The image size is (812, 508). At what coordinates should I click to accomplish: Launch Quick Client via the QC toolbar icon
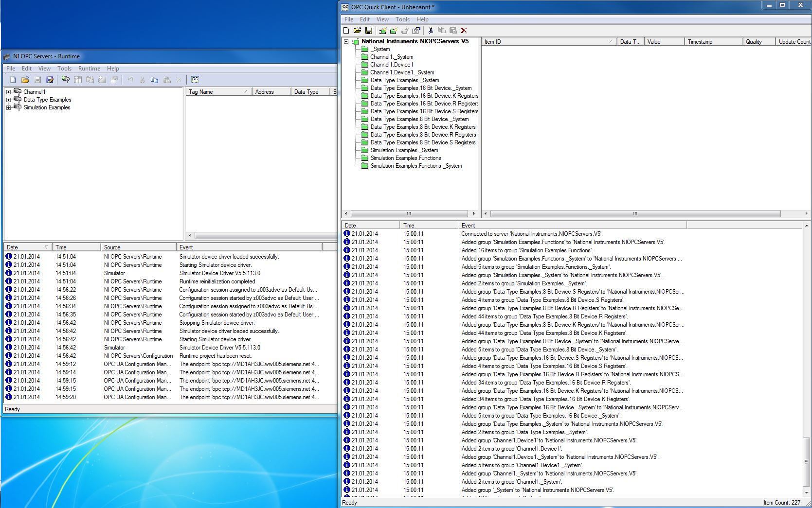pos(195,80)
